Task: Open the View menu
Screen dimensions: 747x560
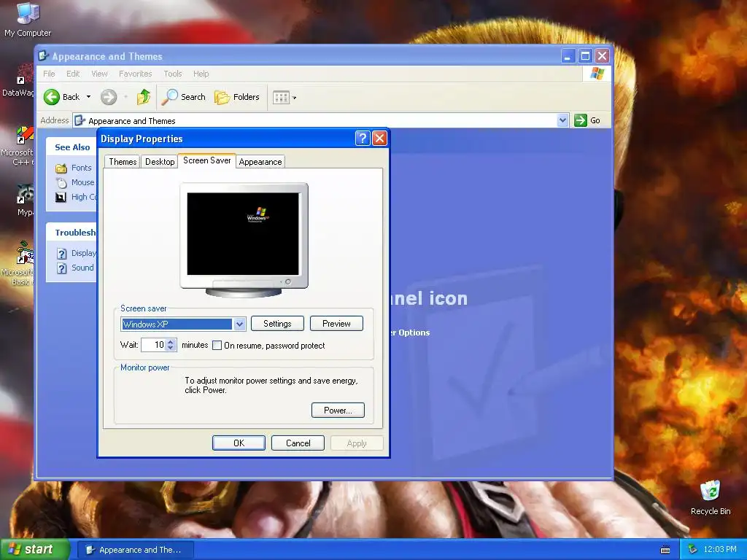Action: pos(99,74)
